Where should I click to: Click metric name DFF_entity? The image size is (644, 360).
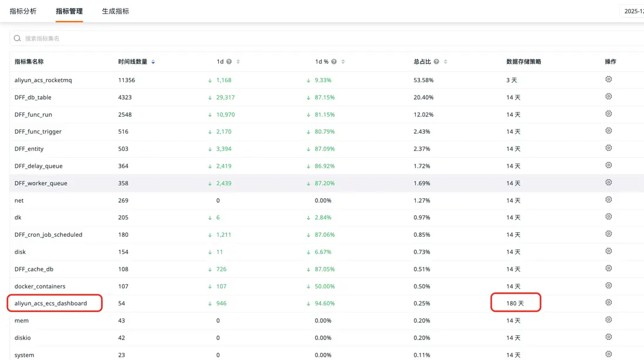(x=29, y=149)
